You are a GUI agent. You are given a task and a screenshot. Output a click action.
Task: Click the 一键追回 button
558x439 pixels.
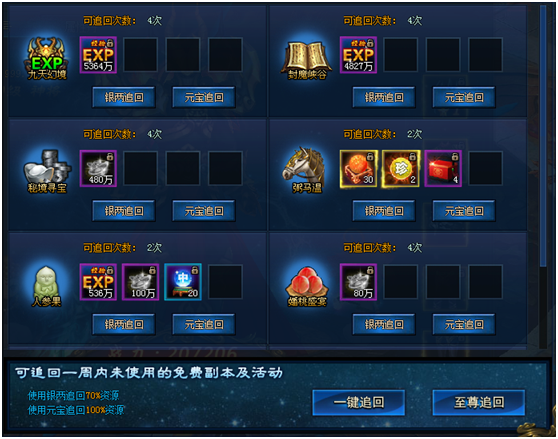(x=359, y=402)
